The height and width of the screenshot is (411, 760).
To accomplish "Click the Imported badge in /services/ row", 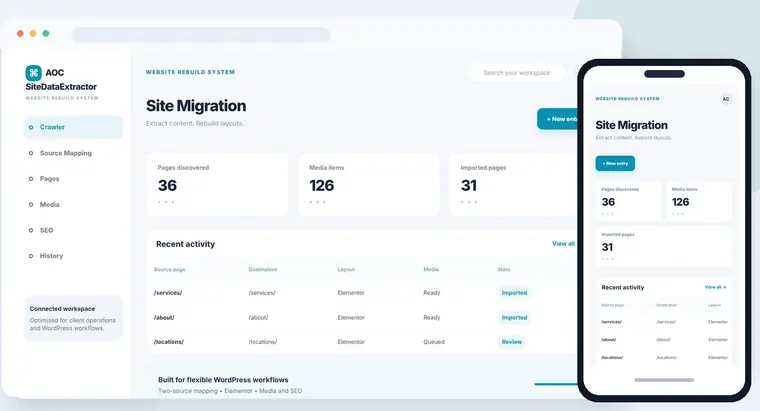I will click(514, 293).
